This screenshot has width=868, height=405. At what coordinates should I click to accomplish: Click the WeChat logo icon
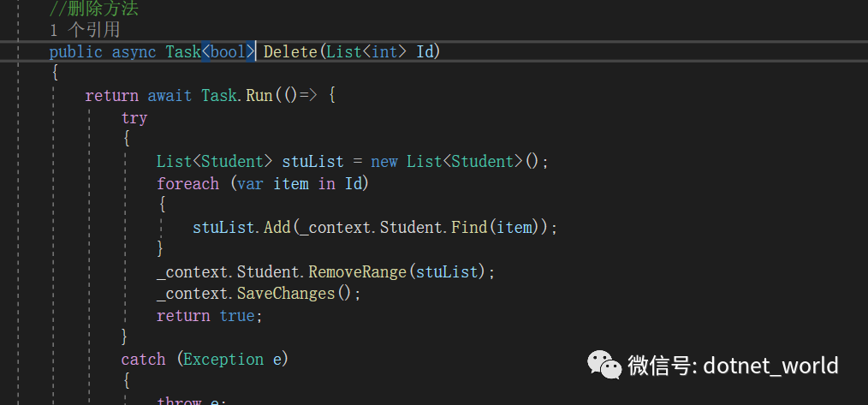coord(603,366)
